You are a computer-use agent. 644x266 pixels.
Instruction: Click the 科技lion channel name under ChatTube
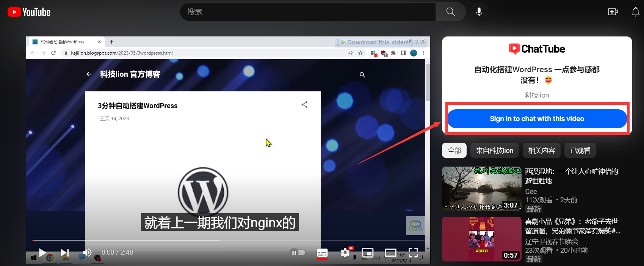tap(537, 95)
